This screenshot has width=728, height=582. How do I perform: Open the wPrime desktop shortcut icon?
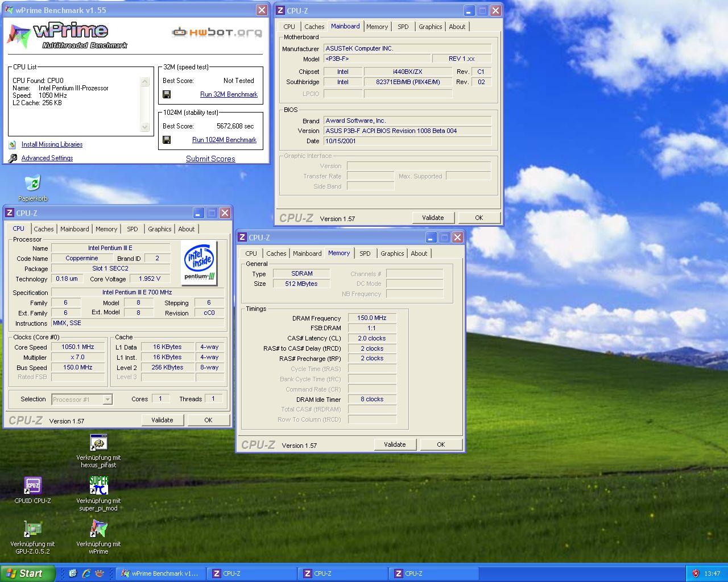coord(98,529)
